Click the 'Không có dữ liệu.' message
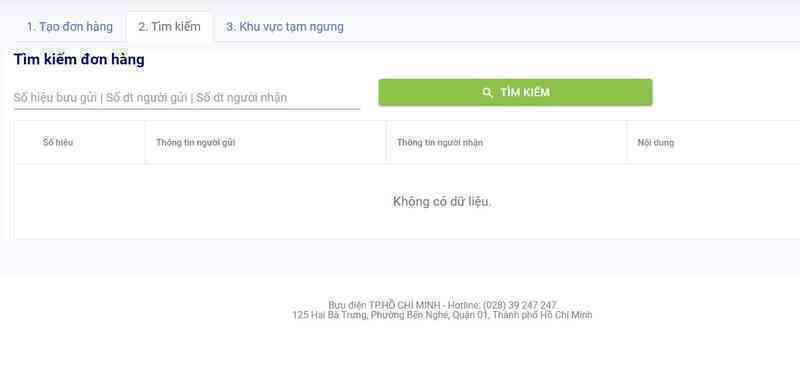The width and height of the screenshot is (800, 376). [442, 202]
